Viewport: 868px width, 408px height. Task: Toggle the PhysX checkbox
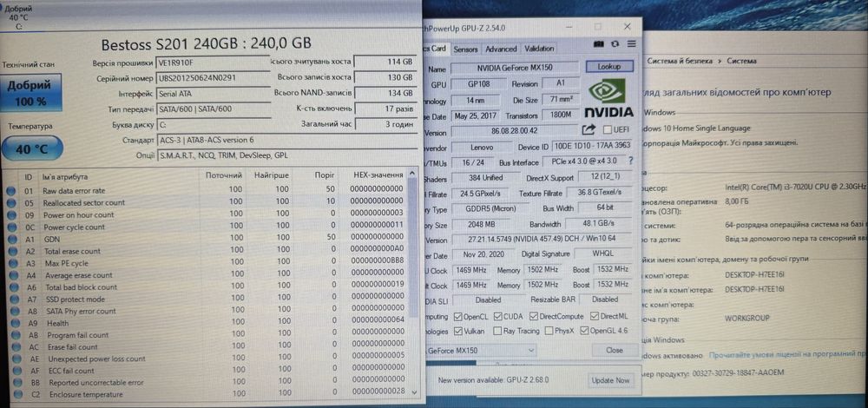[x=549, y=331]
